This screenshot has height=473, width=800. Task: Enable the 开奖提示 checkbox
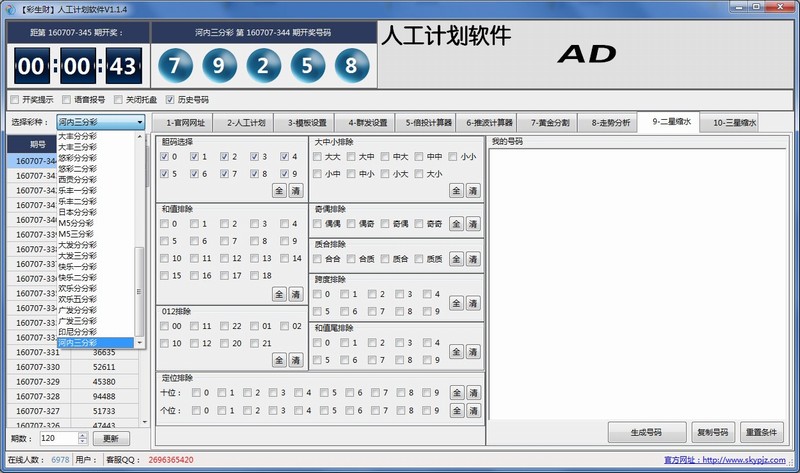14,100
